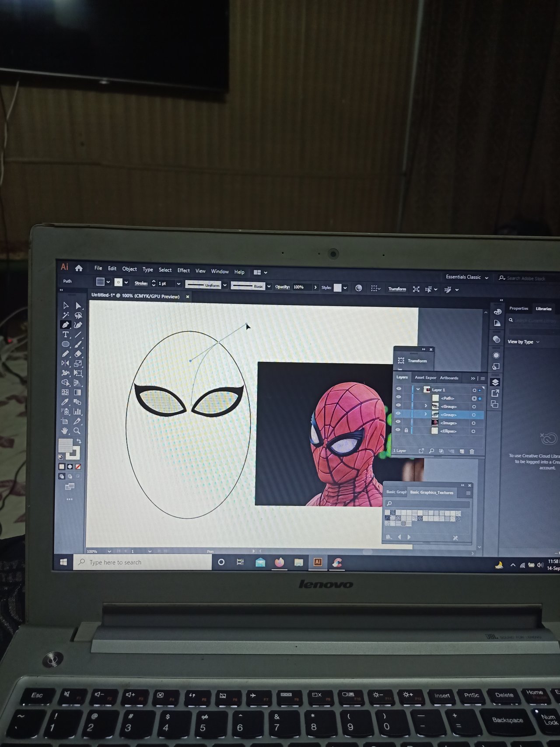Open the Object menu
Screen dimensions: 560x747
[129, 269]
